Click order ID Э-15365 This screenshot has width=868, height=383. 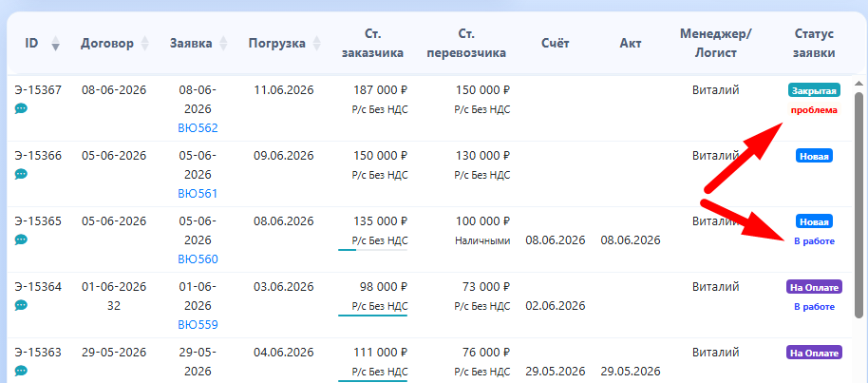click(x=38, y=221)
